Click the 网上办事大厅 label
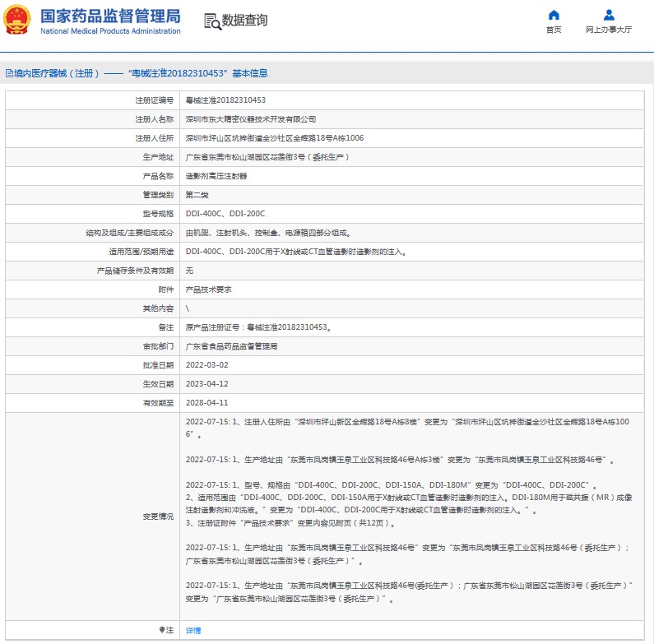Screen dimensions: 654x644 tap(609, 30)
